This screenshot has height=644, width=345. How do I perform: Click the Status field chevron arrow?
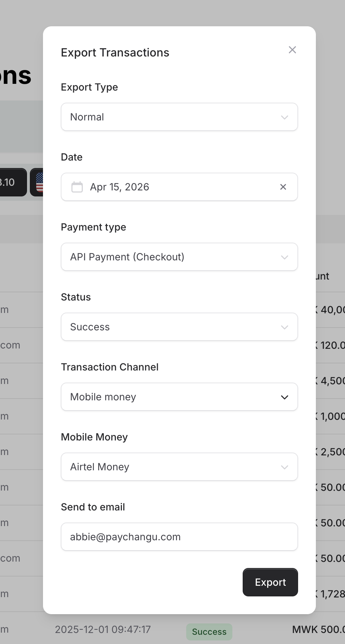point(285,327)
